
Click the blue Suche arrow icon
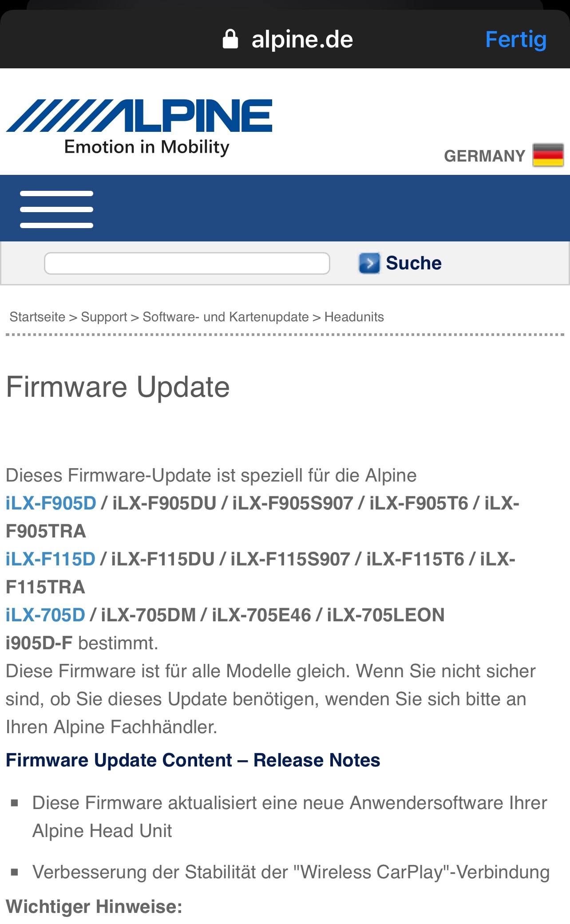[x=369, y=263]
